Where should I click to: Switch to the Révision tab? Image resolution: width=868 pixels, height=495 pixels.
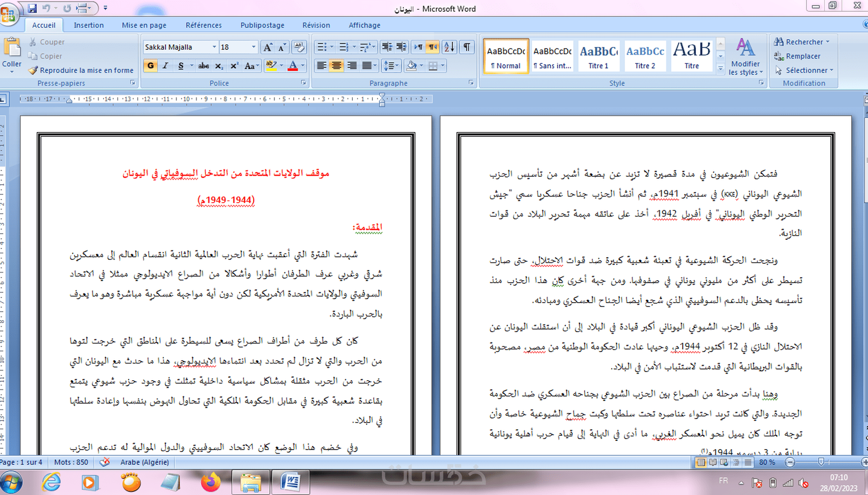[316, 25]
